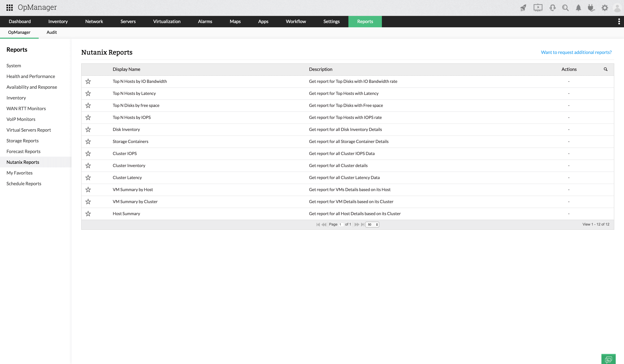Open the user profile avatar menu

pyautogui.click(x=617, y=8)
